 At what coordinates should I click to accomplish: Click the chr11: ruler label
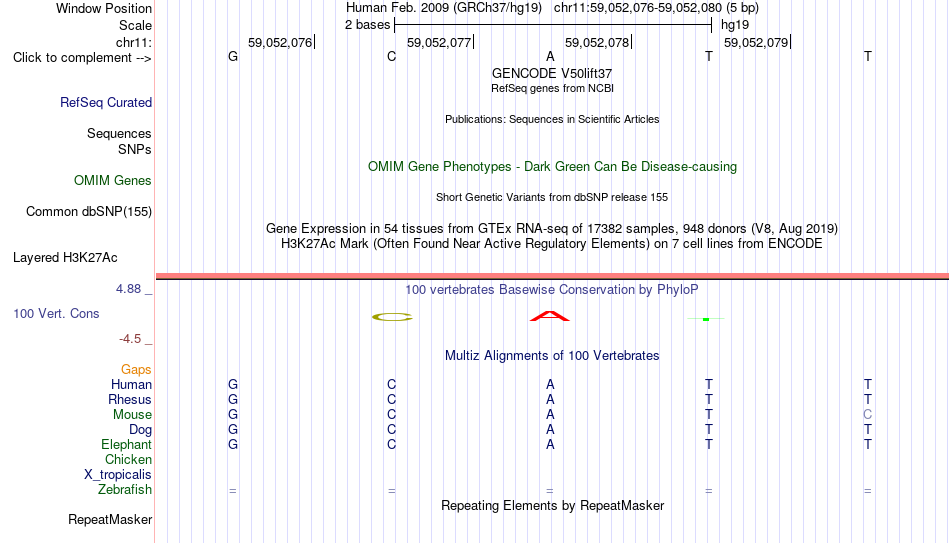(x=134, y=42)
